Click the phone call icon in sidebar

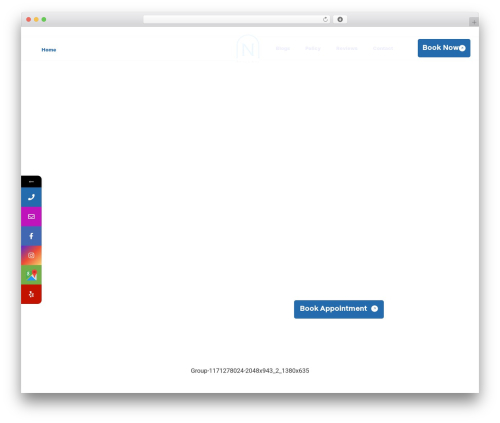[x=31, y=197]
